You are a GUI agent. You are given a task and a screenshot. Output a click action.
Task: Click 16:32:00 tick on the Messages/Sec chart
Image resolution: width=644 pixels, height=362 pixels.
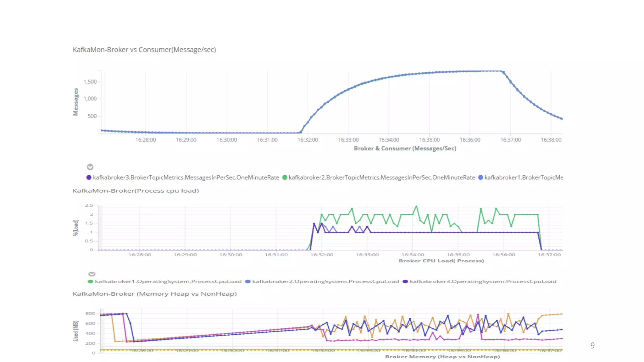pos(308,140)
